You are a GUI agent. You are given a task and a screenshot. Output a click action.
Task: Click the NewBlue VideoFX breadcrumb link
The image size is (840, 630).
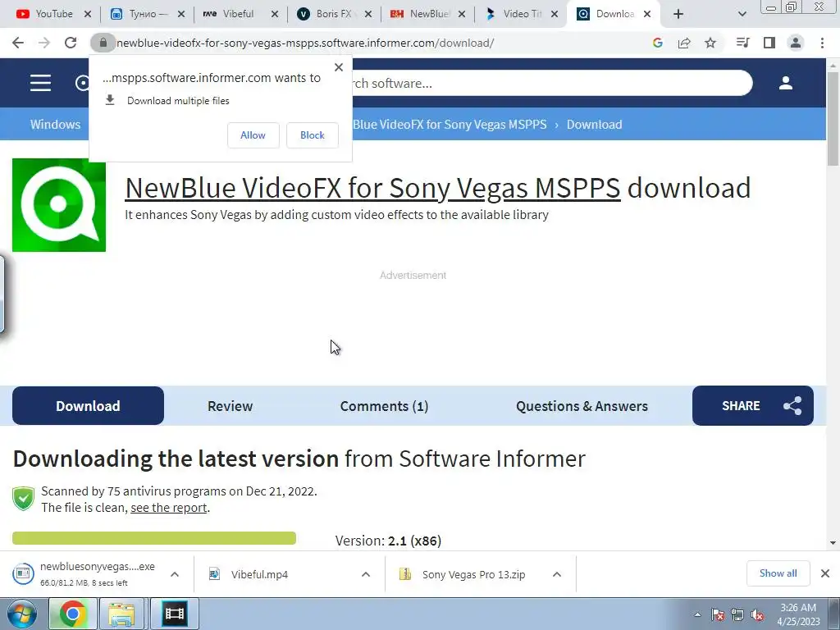pos(449,125)
